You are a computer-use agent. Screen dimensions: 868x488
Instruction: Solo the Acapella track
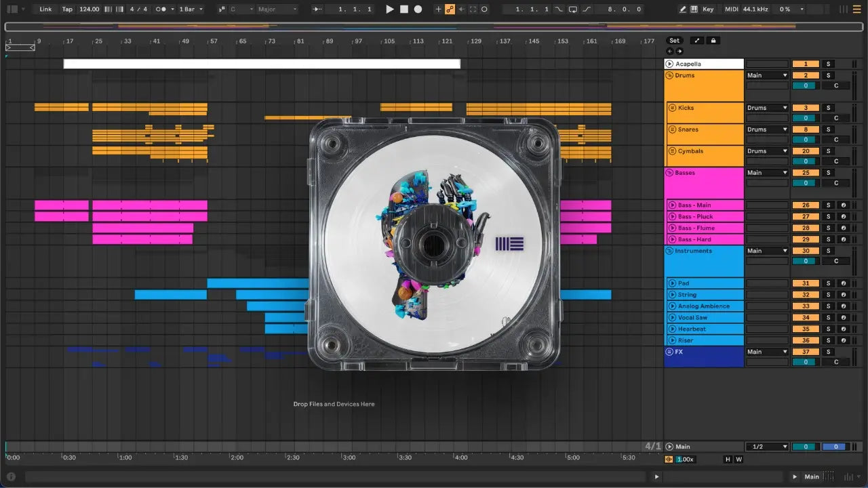[x=827, y=64]
